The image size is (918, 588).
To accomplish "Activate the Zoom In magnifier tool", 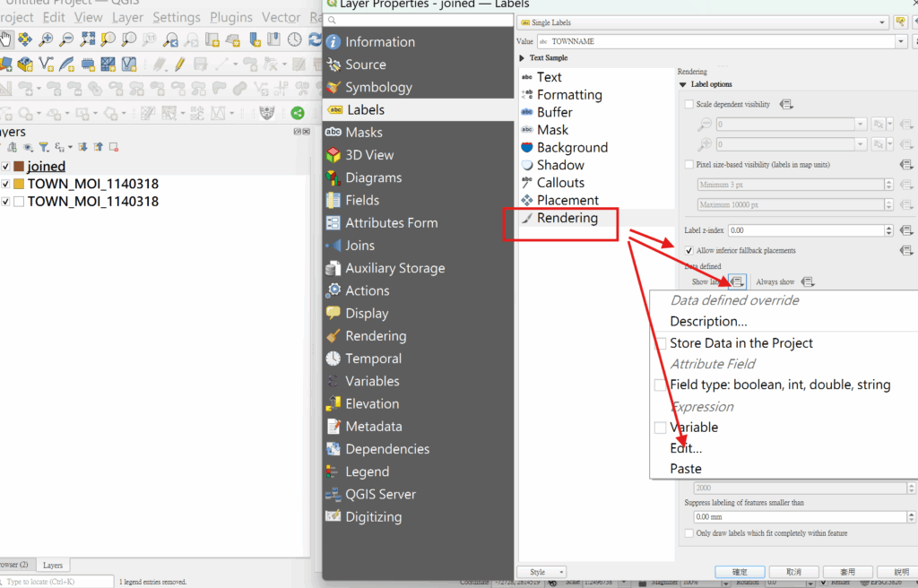I will pyautogui.click(x=46, y=39).
